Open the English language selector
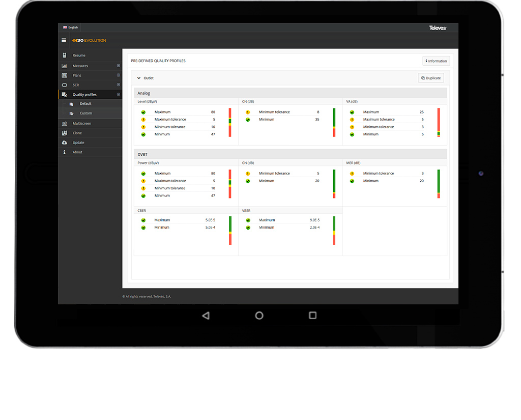This screenshot has width=521, height=420. (70, 27)
